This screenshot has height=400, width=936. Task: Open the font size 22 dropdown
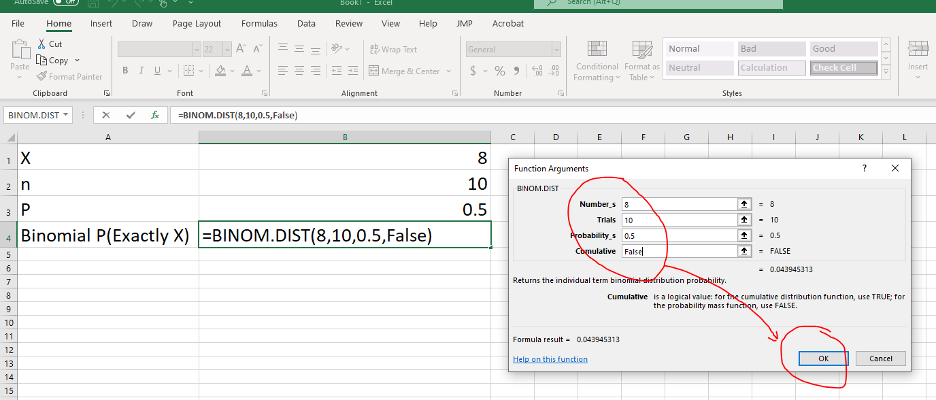tap(227, 50)
